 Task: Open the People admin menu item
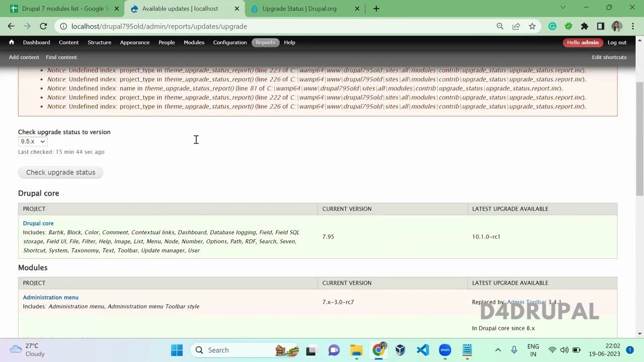coord(167,42)
